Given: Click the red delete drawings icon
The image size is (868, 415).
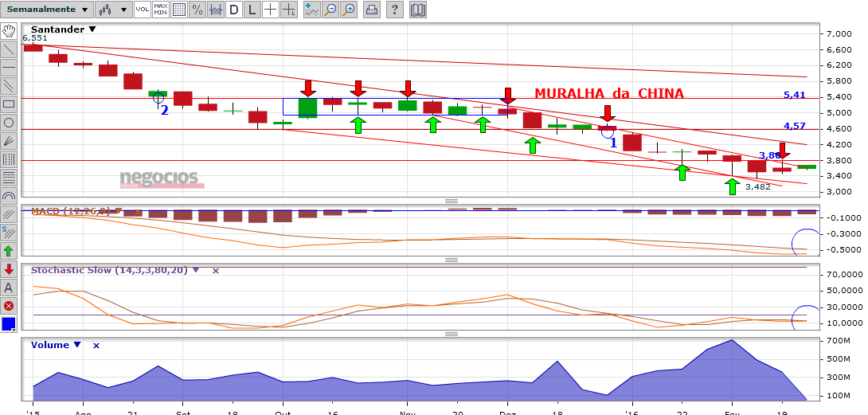Looking at the screenshot, I should [9, 305].
